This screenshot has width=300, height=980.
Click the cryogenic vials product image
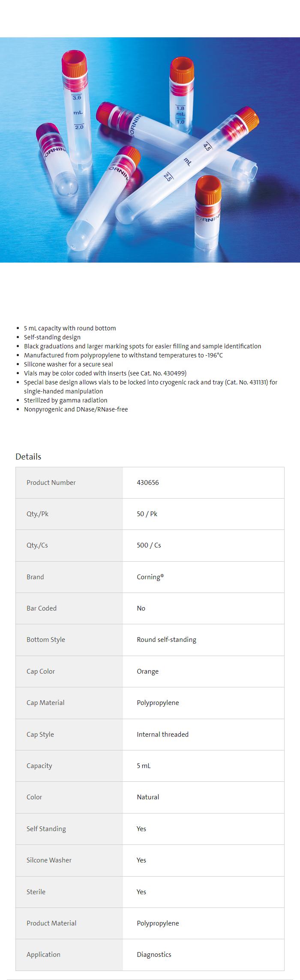click(150, 150)
